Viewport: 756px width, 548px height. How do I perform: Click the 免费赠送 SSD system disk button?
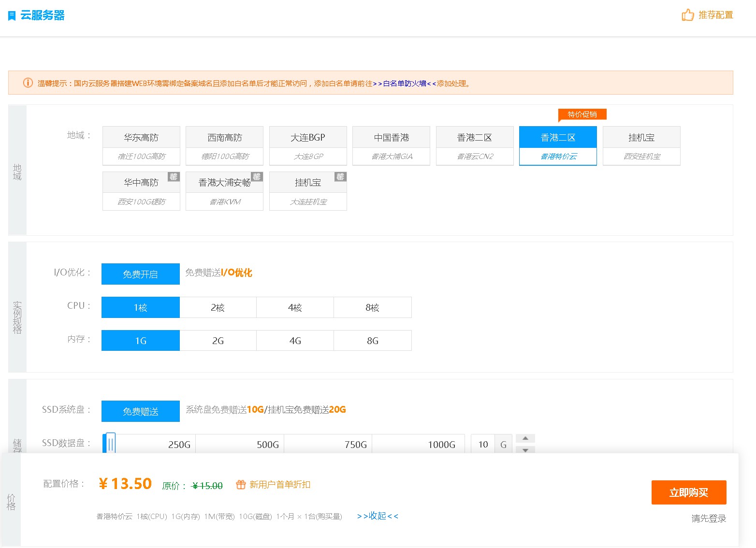(x=141, y=411)
